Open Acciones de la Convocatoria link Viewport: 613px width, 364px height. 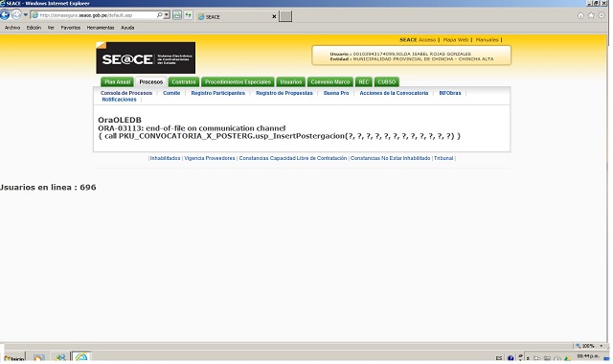394,93
